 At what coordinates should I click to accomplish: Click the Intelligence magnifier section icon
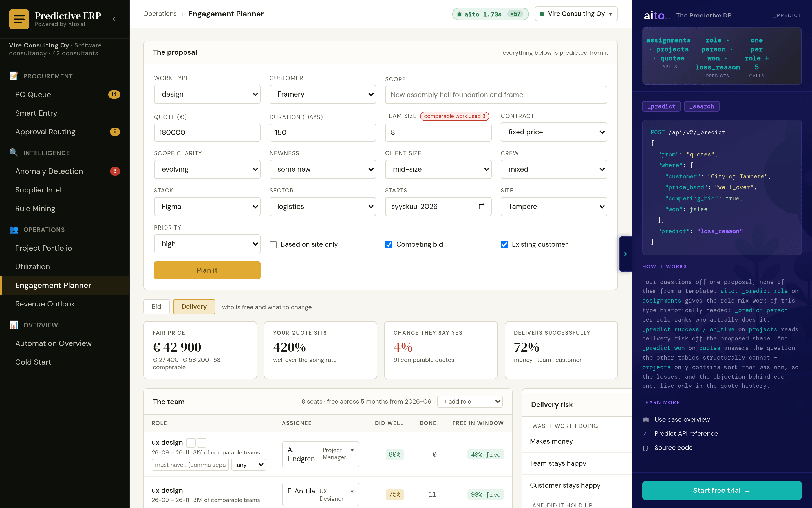14,153
